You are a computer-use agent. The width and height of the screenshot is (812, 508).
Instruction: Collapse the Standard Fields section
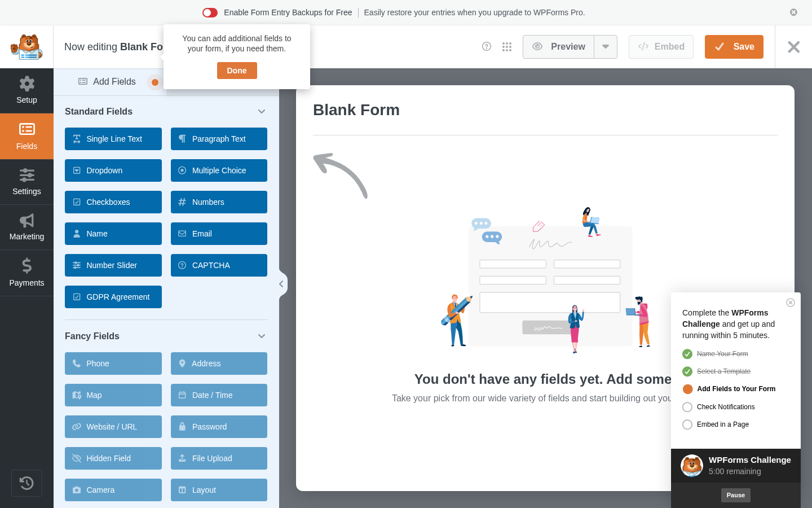[x=262, y=112]
